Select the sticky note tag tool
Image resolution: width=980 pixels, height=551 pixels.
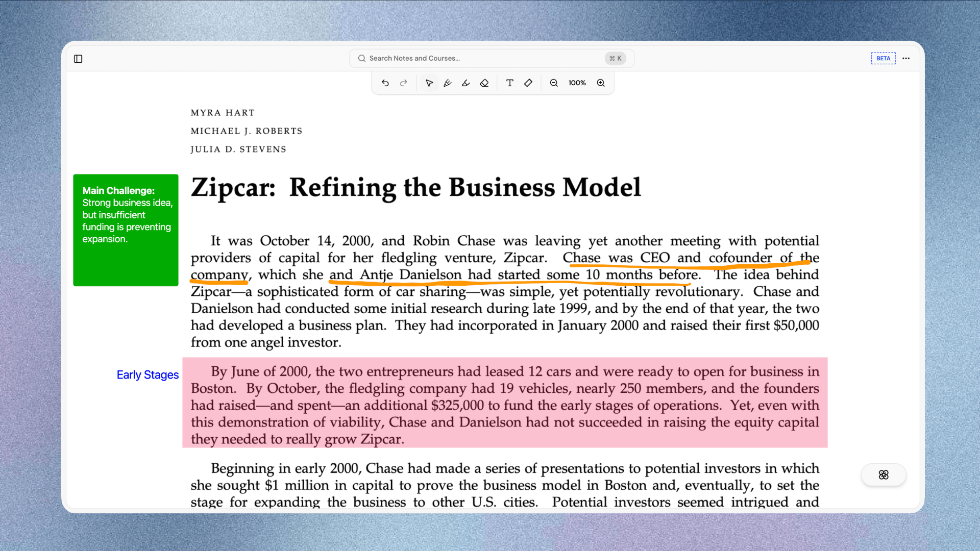point(528,83)
